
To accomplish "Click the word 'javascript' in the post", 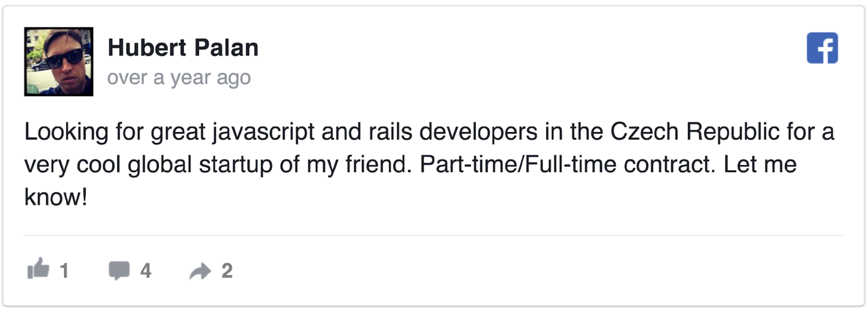I will (263, 132).
